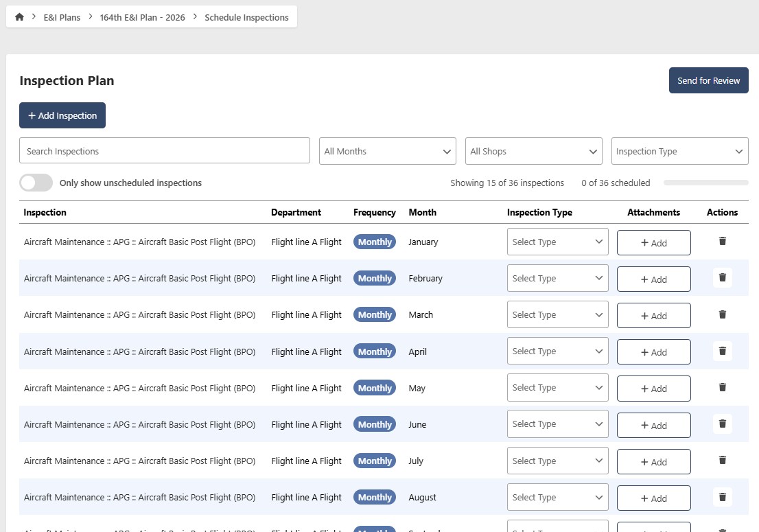The width and height of the screenshot is (759, 532).
Task: Toggle only show unscheduled inspections
Action: [x=36, y=183]
